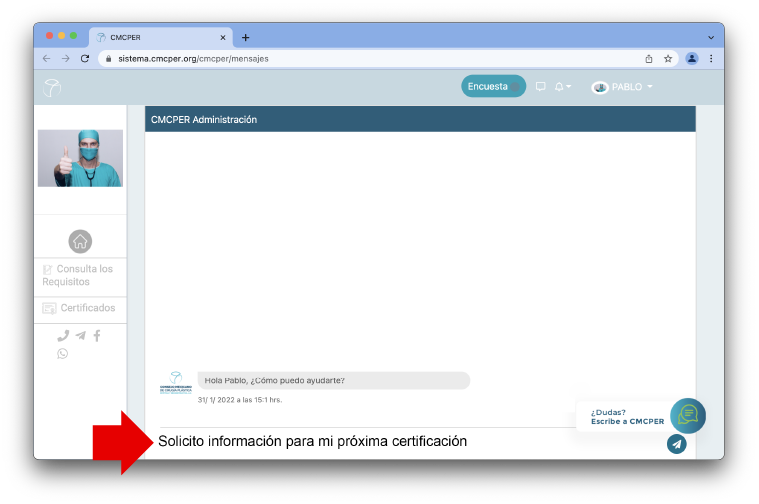Click 'Escribe a CMCPER' help label

tap(627, 422)
